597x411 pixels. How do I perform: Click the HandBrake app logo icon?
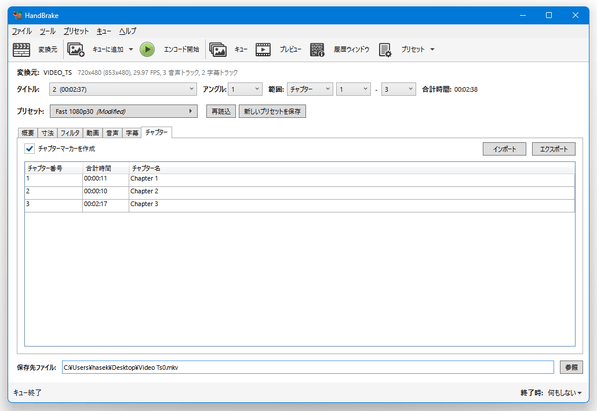(17, 15)
